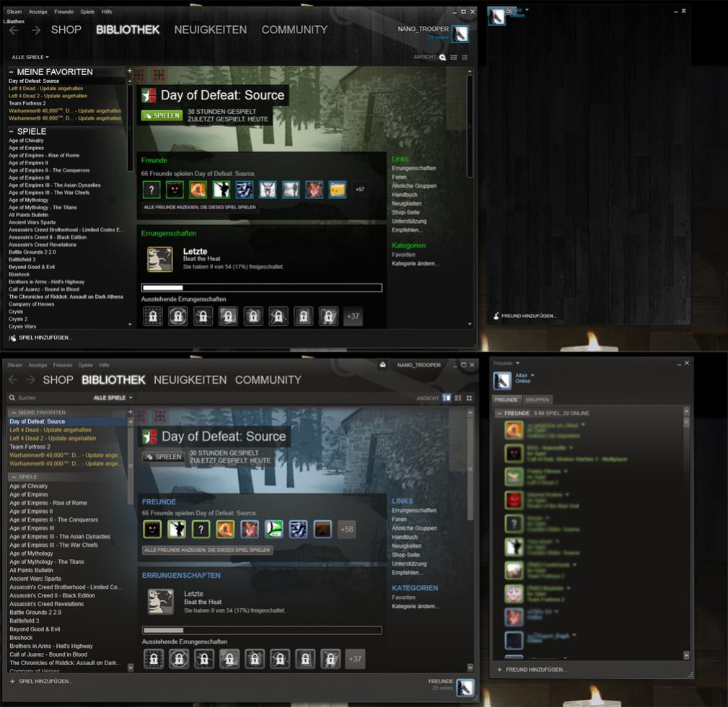
Task: Click the FREUNDE avatar at bottom-right of bottom window
Action: [x=465, y=688]
